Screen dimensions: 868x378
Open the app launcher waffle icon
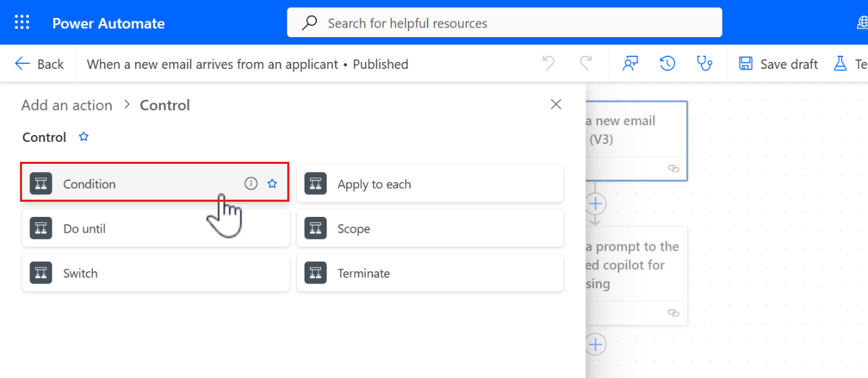(x=22, y=23)
